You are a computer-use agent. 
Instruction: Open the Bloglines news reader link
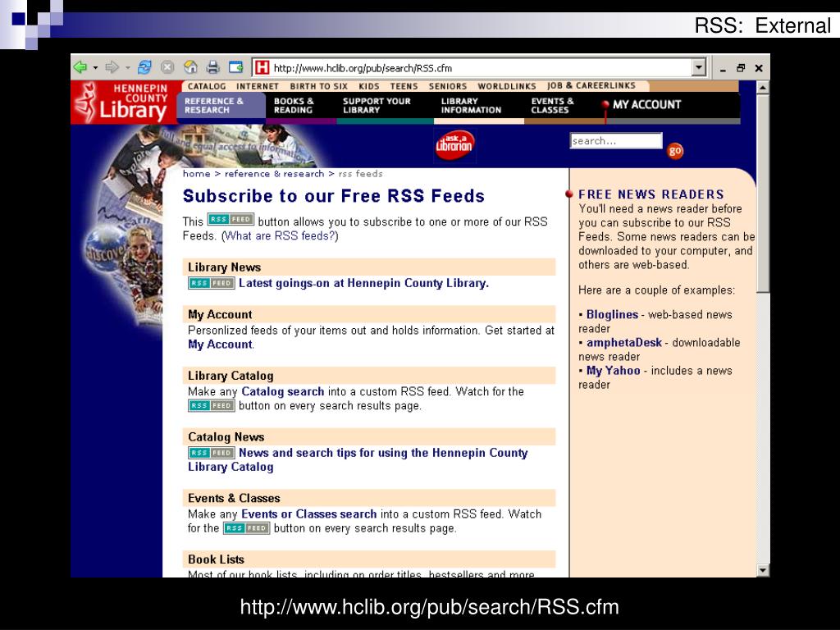[612, 314]
